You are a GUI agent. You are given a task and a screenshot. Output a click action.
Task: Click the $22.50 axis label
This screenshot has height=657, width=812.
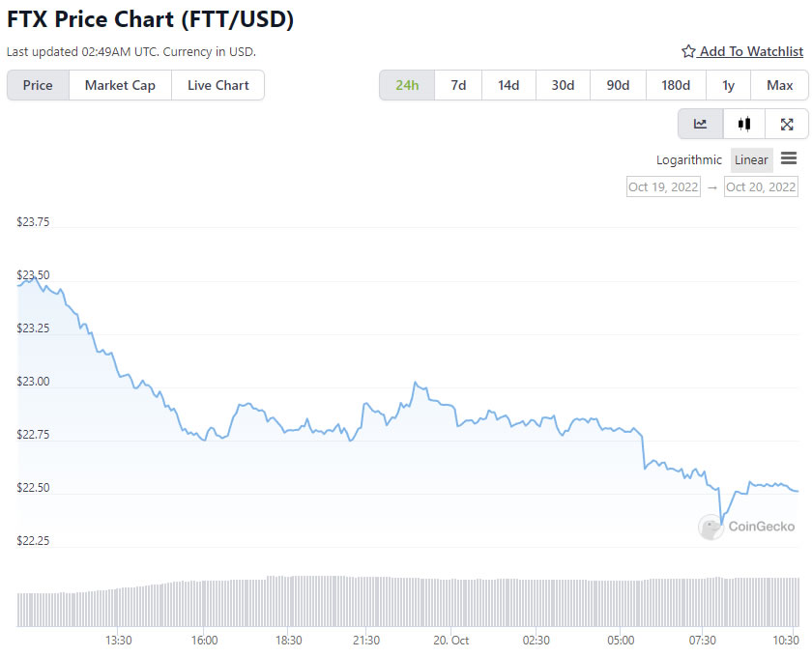point(33,488)
